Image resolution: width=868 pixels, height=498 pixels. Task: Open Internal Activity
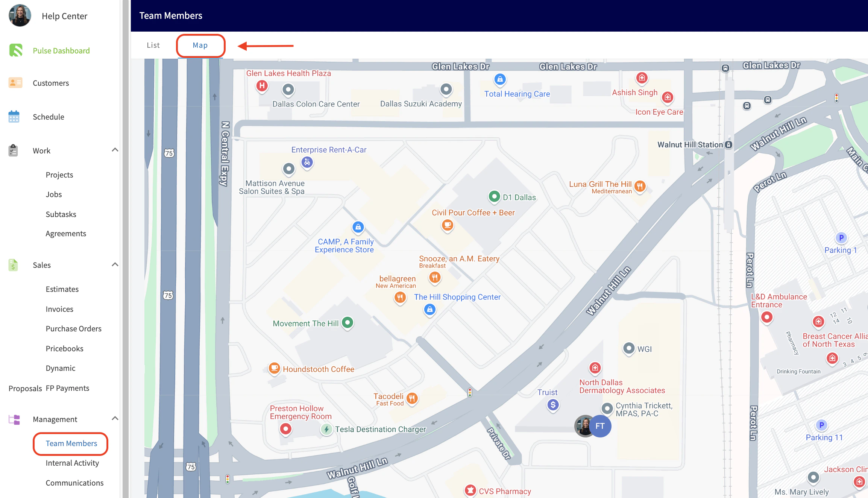click(x=72, y=463)
